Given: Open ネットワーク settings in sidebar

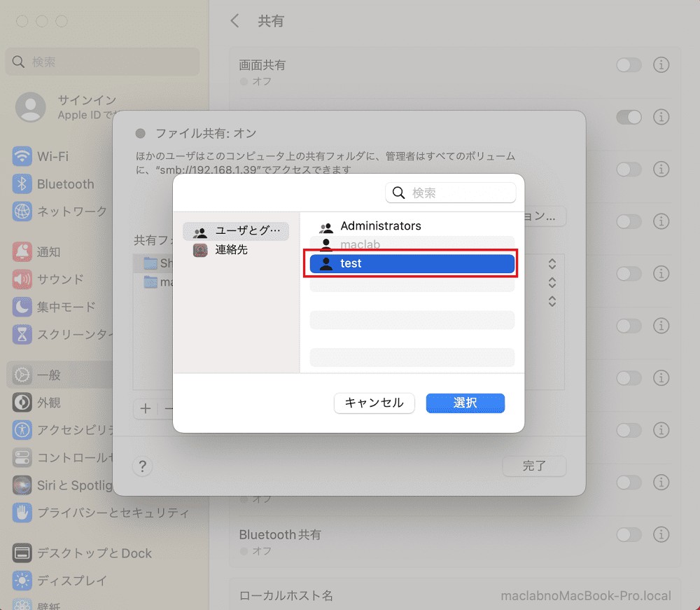Looking at the screenshot, I should [x=58, y=212].
